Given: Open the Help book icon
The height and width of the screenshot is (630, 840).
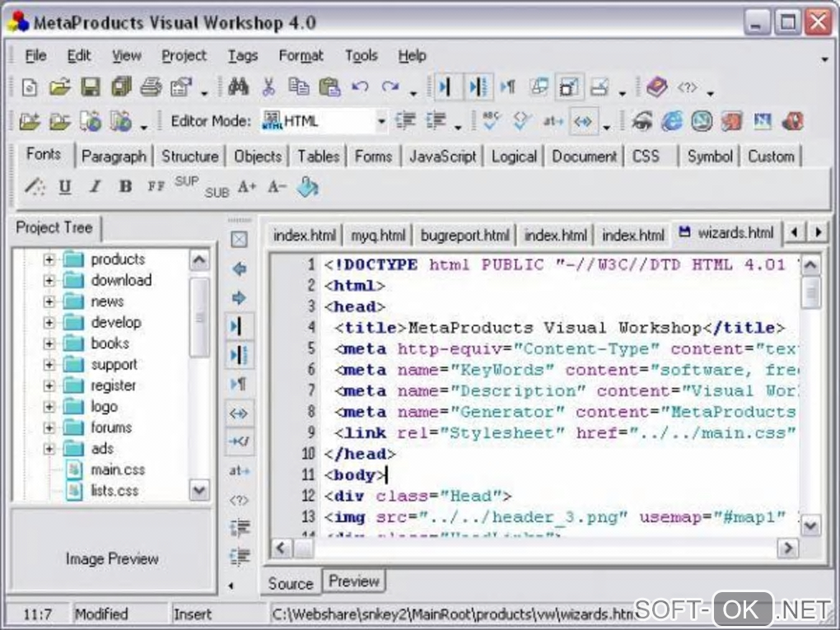Looking at the screenshot, I should click(x=656, y=86).
